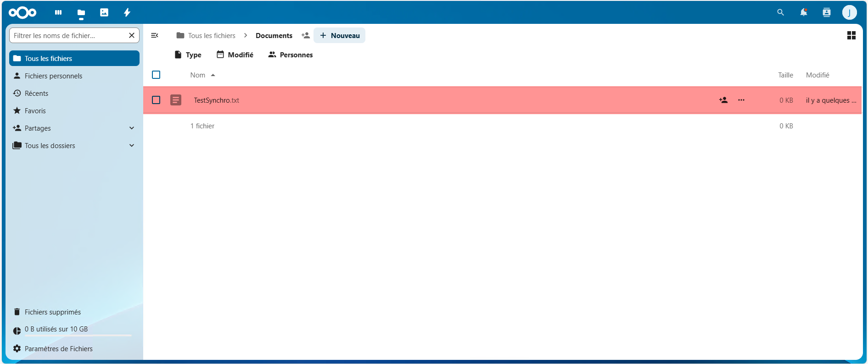This screenshot has width=868, height=364.
Task: Toggle the select all files checkbox
Action: 156,75
